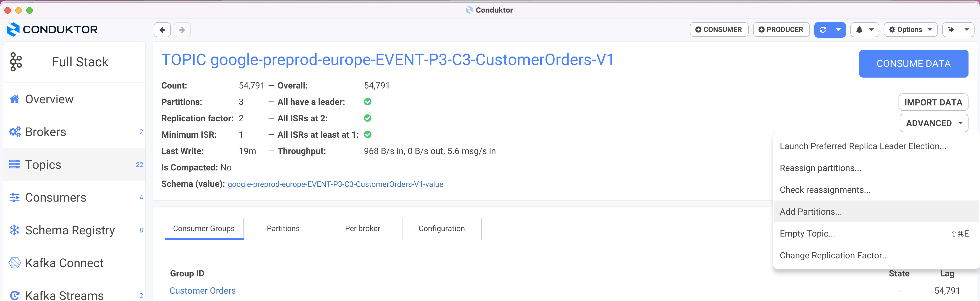Open the schema value link

coord(335,184)
